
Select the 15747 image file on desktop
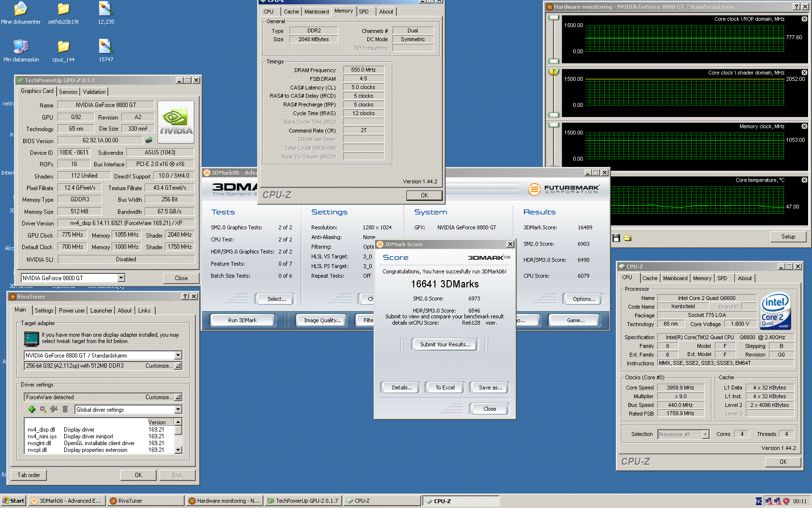[106, 51]
